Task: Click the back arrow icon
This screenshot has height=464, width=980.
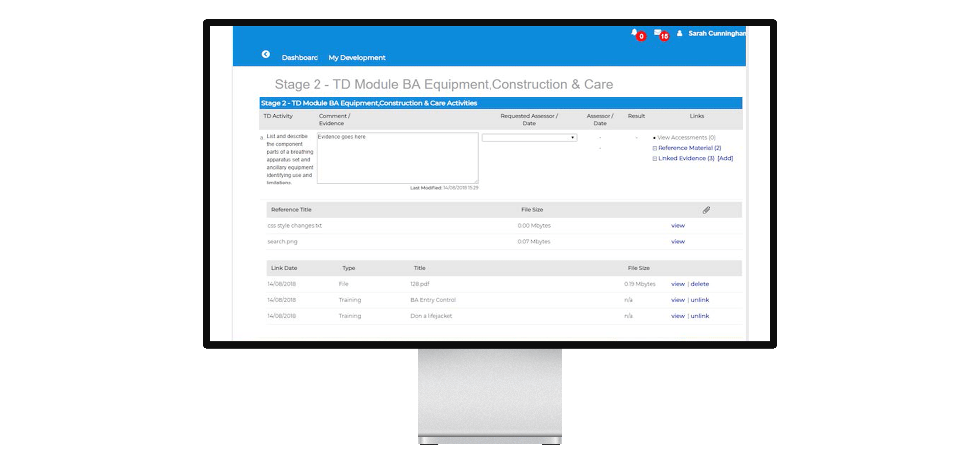Action: pos(266,54)
